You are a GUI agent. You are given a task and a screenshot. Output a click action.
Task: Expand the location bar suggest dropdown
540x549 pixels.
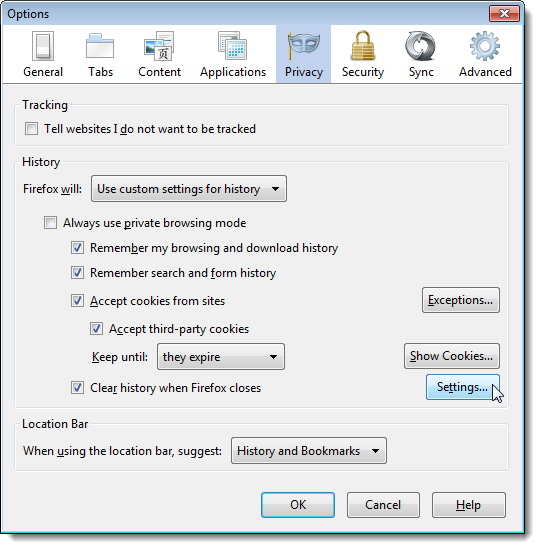pos(309,451)
